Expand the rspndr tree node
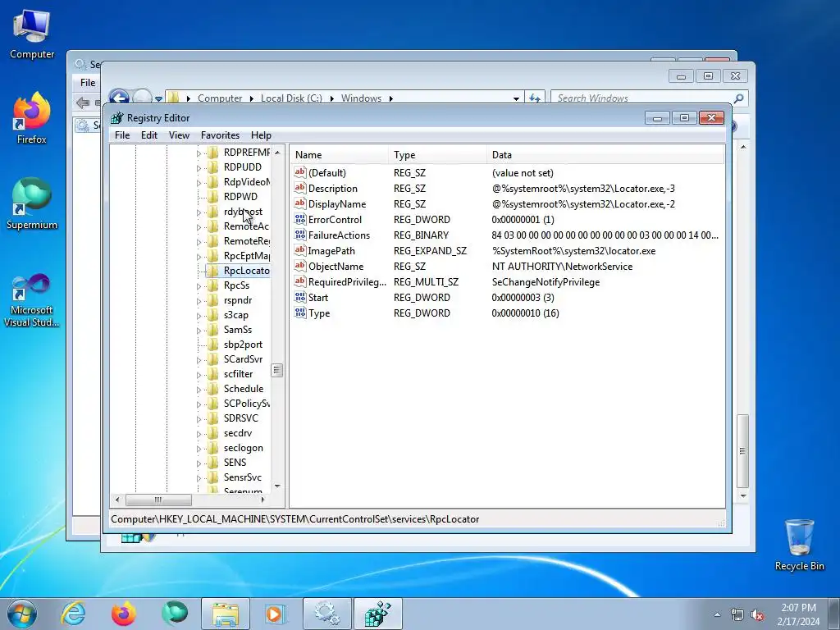The width and height of the screenshot is (840, 630). coord(199,301)
